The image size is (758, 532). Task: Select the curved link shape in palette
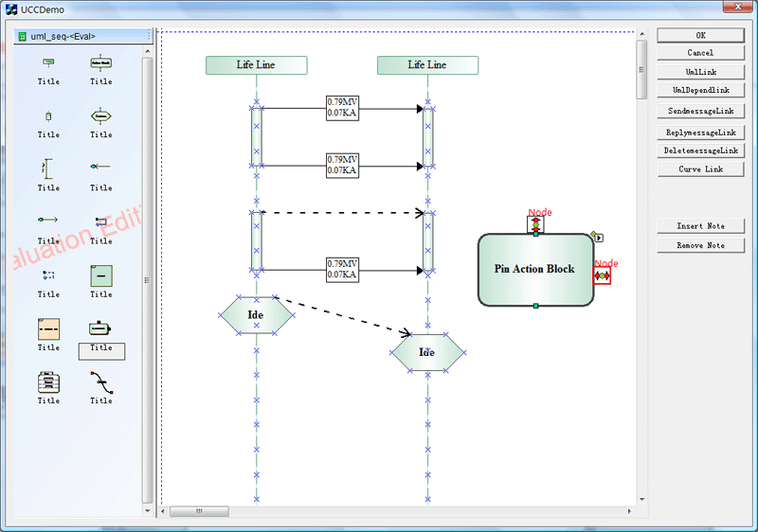100,381
